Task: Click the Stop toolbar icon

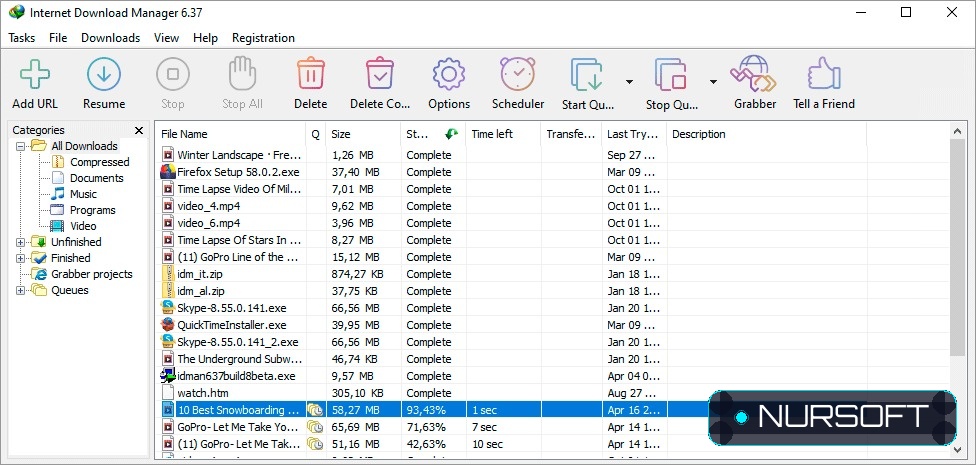Action: click(x=172, y=75)
